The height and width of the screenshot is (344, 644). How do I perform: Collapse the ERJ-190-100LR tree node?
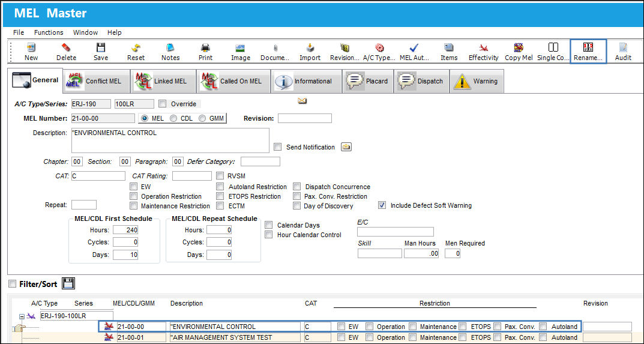click(22, 316)
